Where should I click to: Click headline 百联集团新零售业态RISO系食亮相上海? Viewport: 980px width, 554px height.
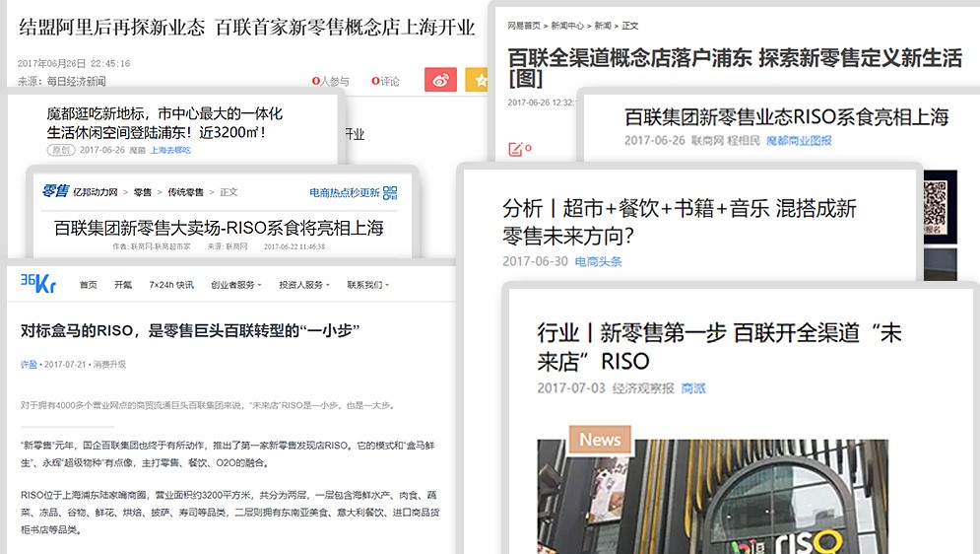pyautogui.click(x=786, y=117)
